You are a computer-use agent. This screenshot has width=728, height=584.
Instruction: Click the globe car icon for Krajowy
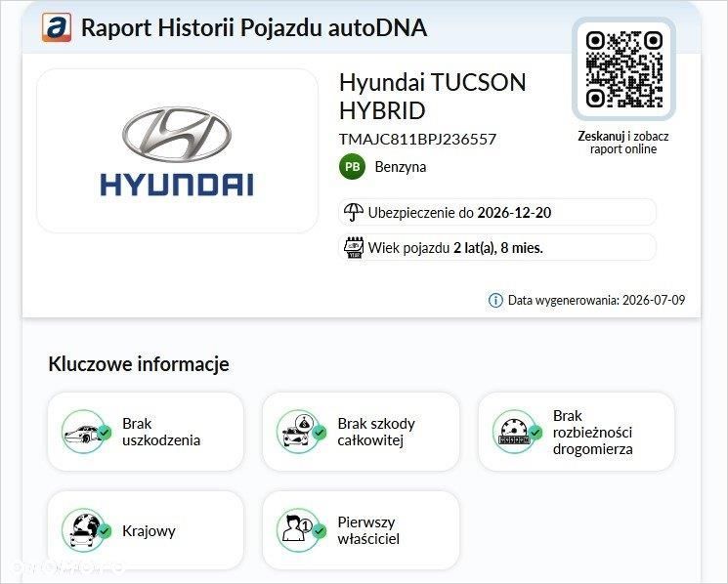(x=86, y=530)
